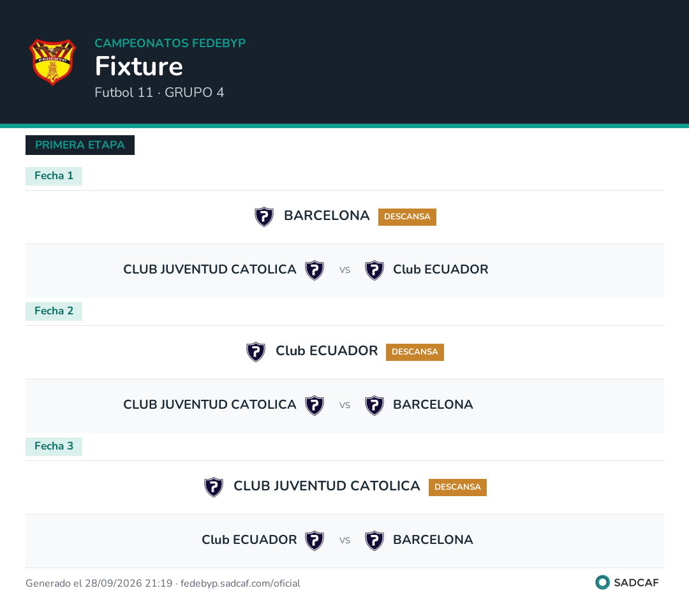Click Barcelona's shield icon in Fecha 1
Viewport: 689px width, 616px height.
tap(264, 217)
